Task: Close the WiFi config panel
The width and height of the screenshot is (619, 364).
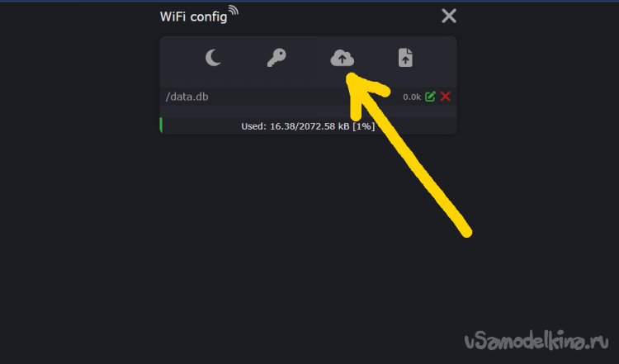Action: 449,17
